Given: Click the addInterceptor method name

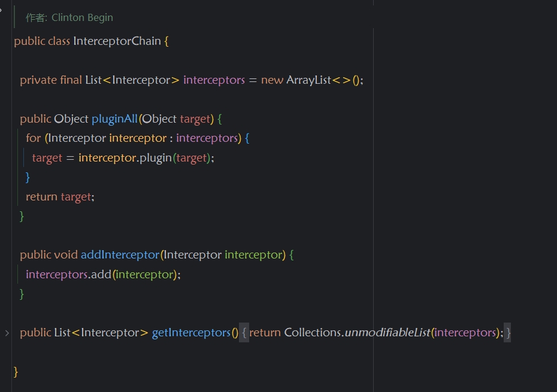Looking at the screenshot, I should pos(120,255).
